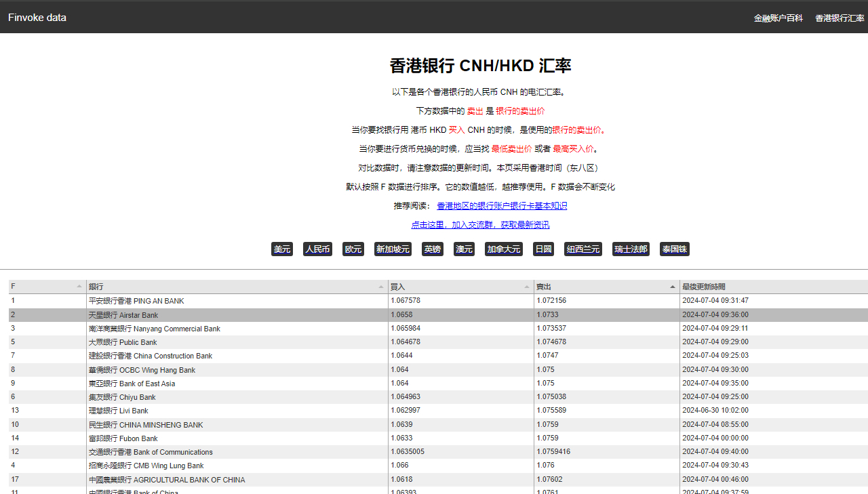Click 民生銀行 CHINA MINSHENG BANK

[x=146, y=425]
